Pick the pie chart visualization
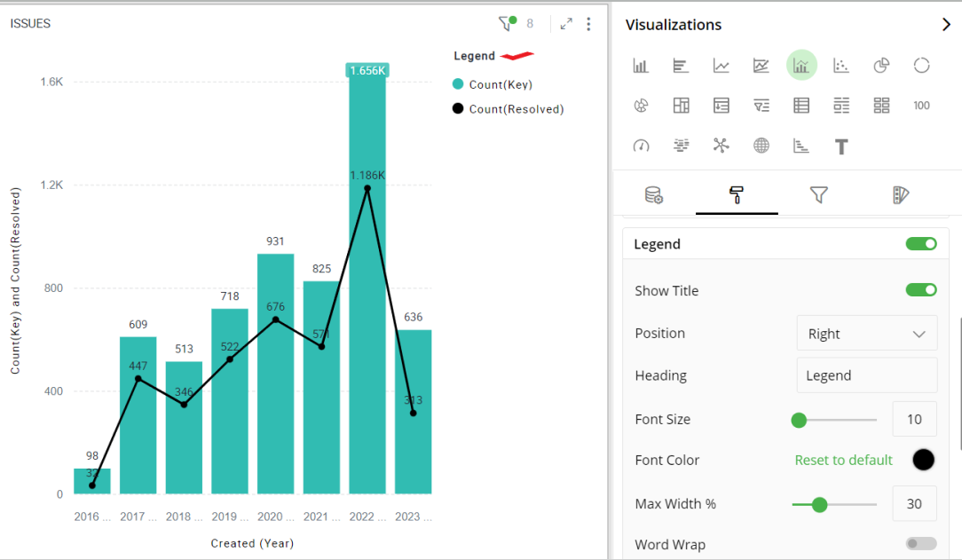The image size is (962, 560). pyautogui.click(x=881, y=66)
